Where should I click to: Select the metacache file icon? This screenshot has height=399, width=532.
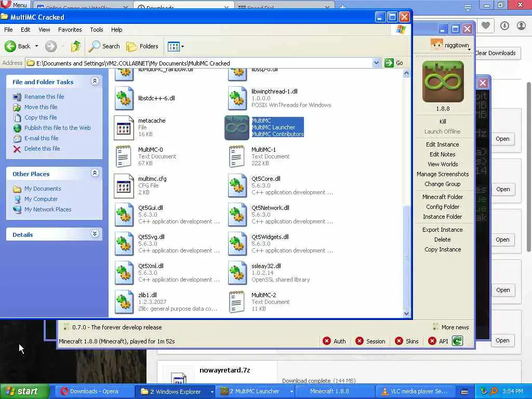[x=124, y=128]
